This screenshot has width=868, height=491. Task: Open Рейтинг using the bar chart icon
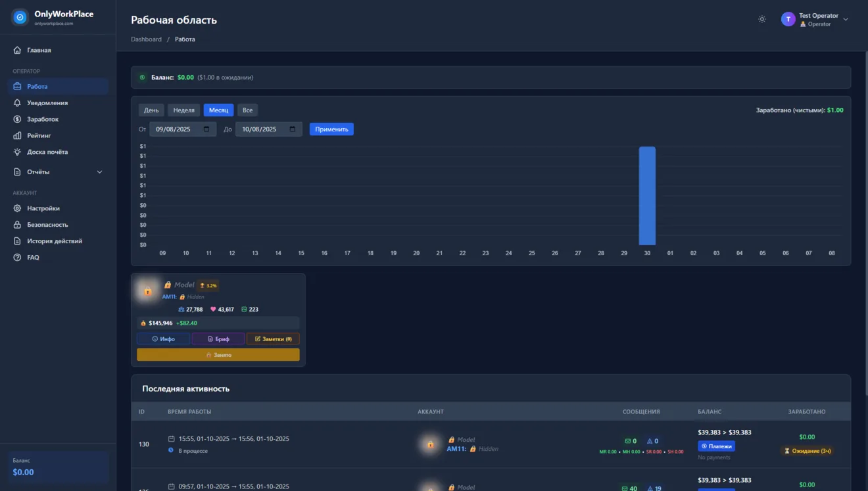point(17,136)
